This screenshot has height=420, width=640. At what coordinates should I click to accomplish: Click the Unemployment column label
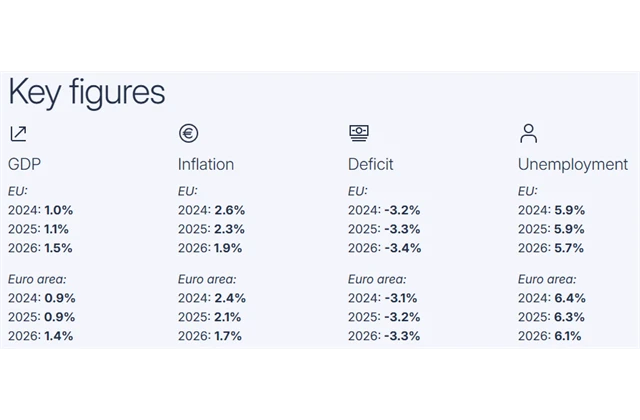pyautogui.click(x=573, y=164)
